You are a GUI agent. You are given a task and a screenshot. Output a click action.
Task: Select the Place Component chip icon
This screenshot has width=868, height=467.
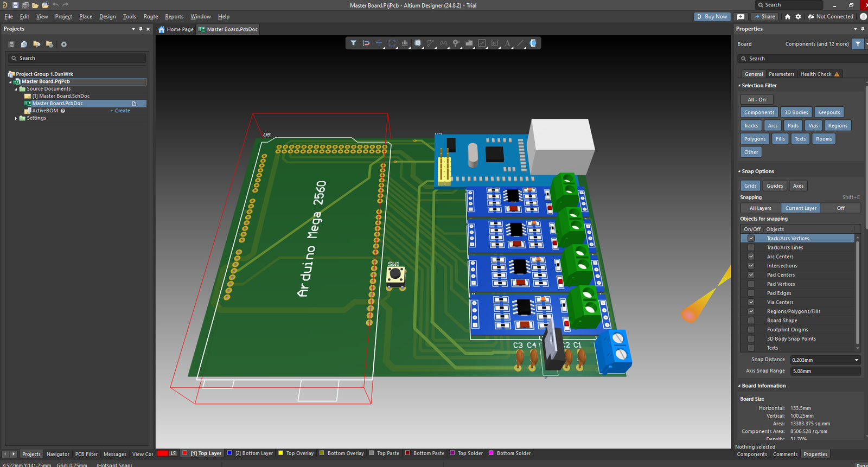tap(418, 43)
